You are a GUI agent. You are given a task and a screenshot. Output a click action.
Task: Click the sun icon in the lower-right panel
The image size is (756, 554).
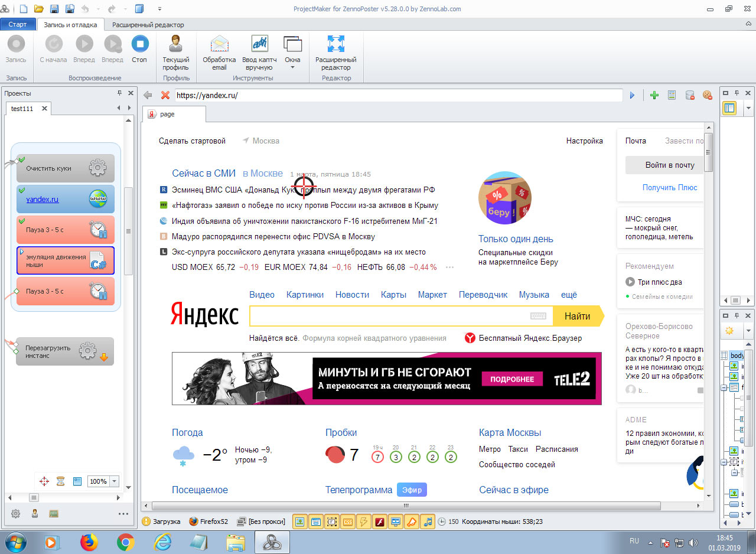click(x=729, y=331)
